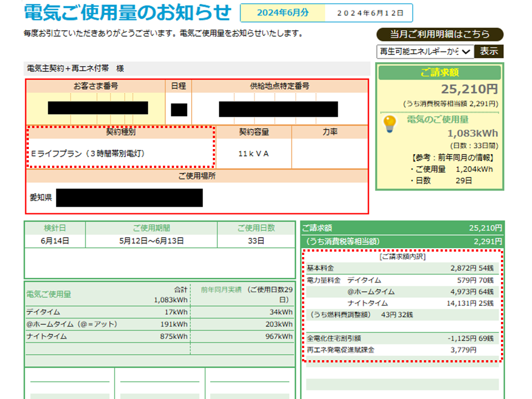Select the 2024年6月分 billing period tab
The image size is (532, 399).
[283, 12]
